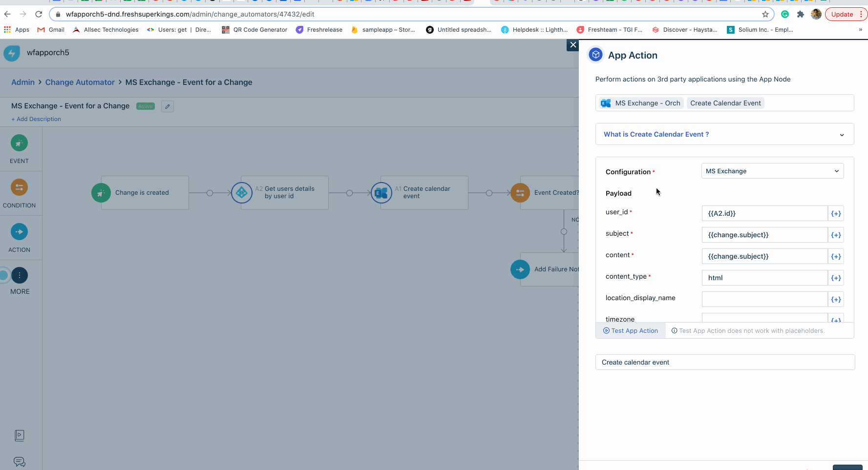Open the Freshrelease bookmark
This screenshot has height=470, width=868.
(319, 30)
